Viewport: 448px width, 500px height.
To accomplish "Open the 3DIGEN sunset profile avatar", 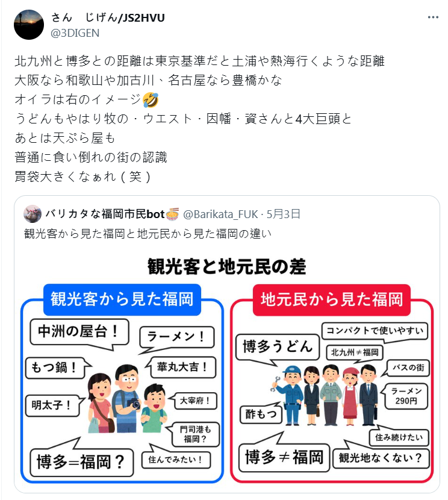I will (29, 25).
